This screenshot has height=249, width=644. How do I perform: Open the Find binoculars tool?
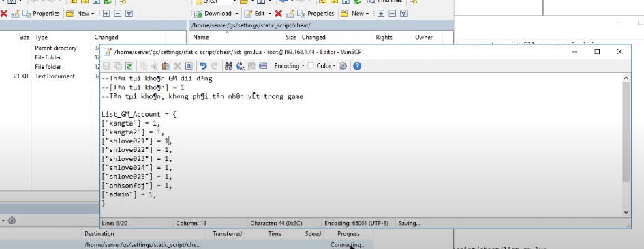(229, 65)
